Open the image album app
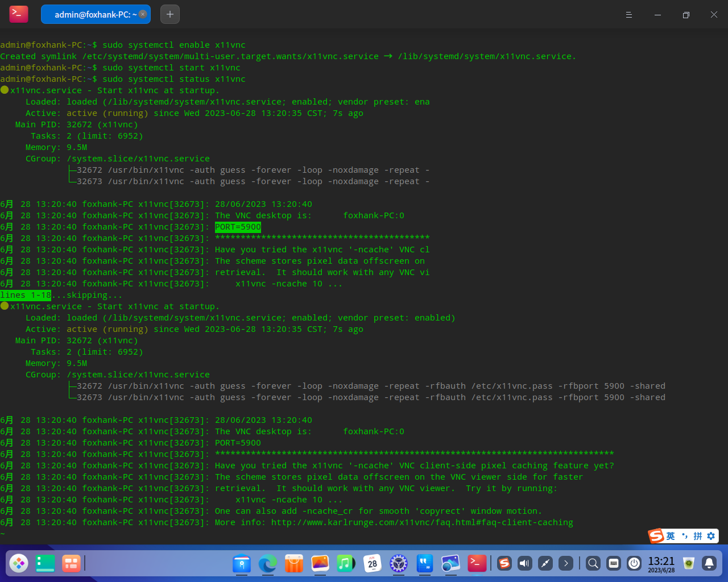The image size is (728, 582). 320,563
